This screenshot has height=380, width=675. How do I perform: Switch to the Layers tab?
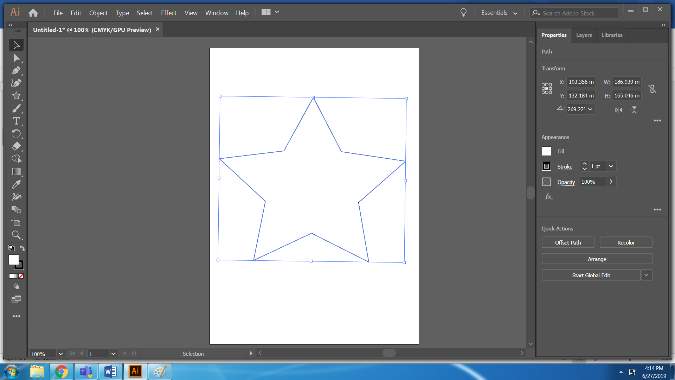584,35
